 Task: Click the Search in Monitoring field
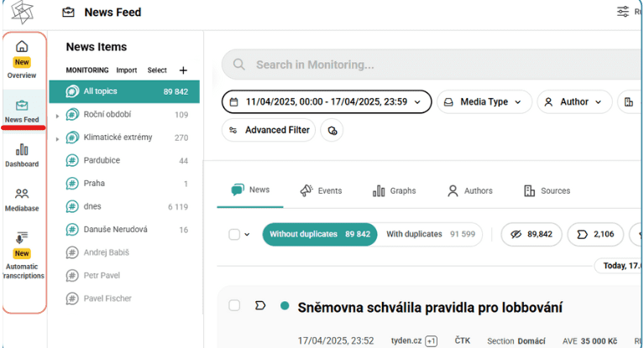point(420,65)
